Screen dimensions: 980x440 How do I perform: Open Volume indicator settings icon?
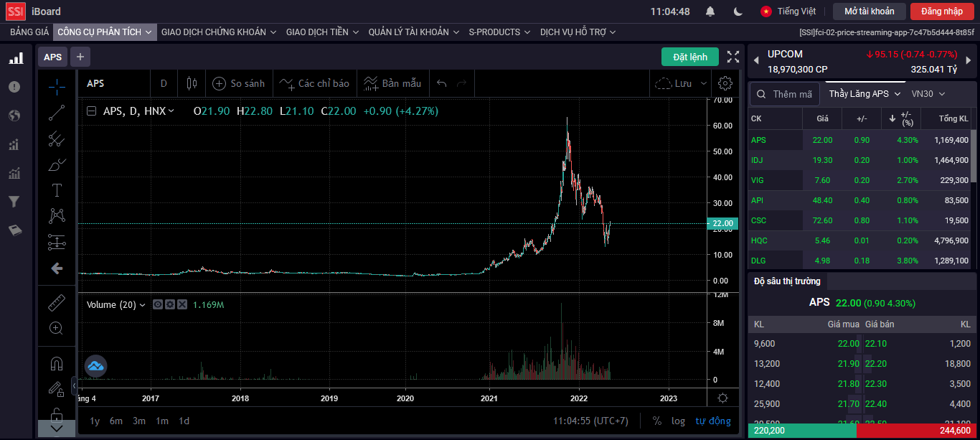(x=170, y=305)
